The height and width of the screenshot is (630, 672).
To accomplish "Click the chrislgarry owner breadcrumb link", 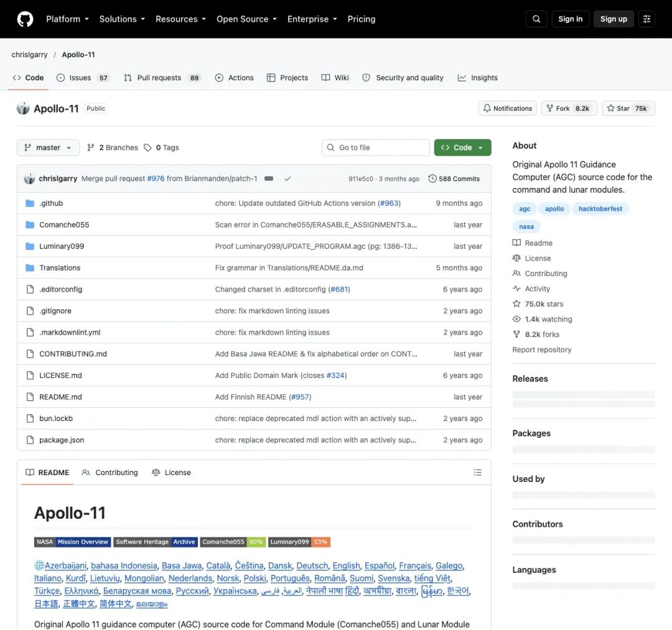I will tap(29, 54).
